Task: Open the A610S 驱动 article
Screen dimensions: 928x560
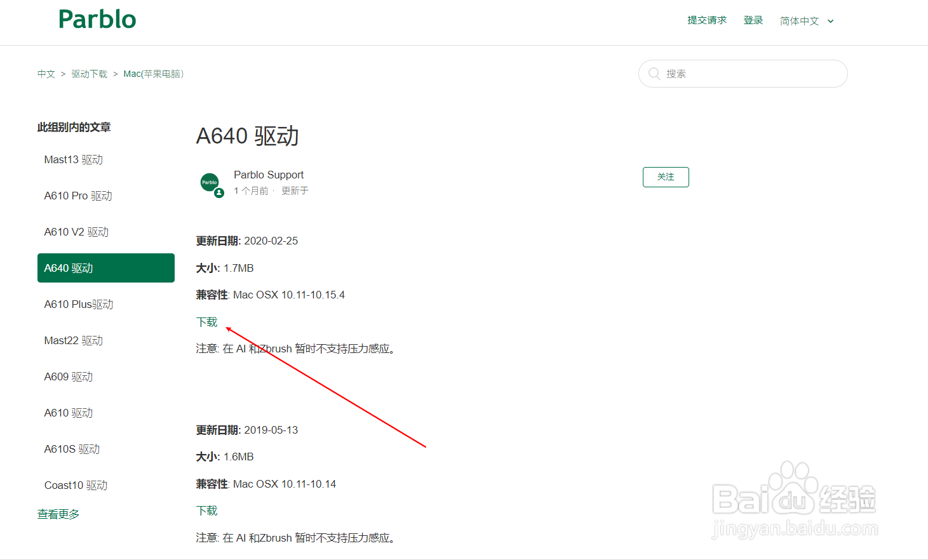Action: [x=72, y=449]
